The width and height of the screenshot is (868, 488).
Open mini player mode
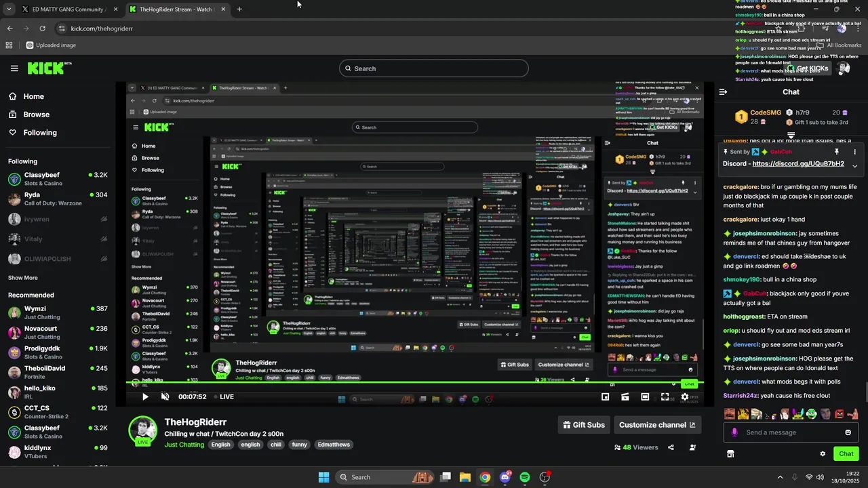605,397
